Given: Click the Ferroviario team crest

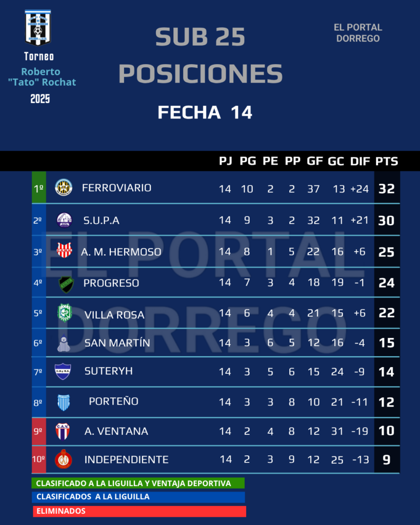Looking at the screenshot, I should point(64,188).
